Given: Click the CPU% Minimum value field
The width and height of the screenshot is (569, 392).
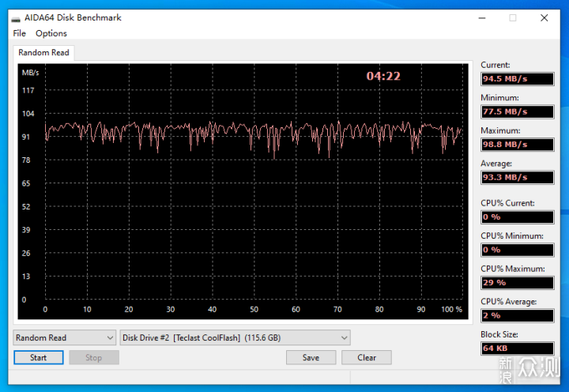Looking at the screenshot, I should pos(518,250).
